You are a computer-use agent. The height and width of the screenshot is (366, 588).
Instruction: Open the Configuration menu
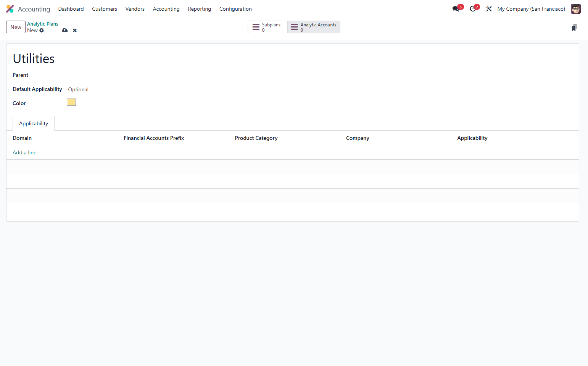pos(235,9)
